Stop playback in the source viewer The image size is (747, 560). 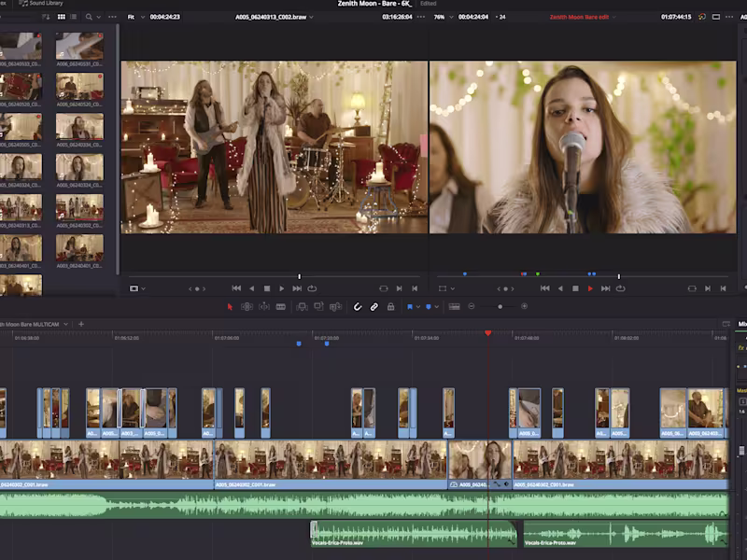pos(267,288)
